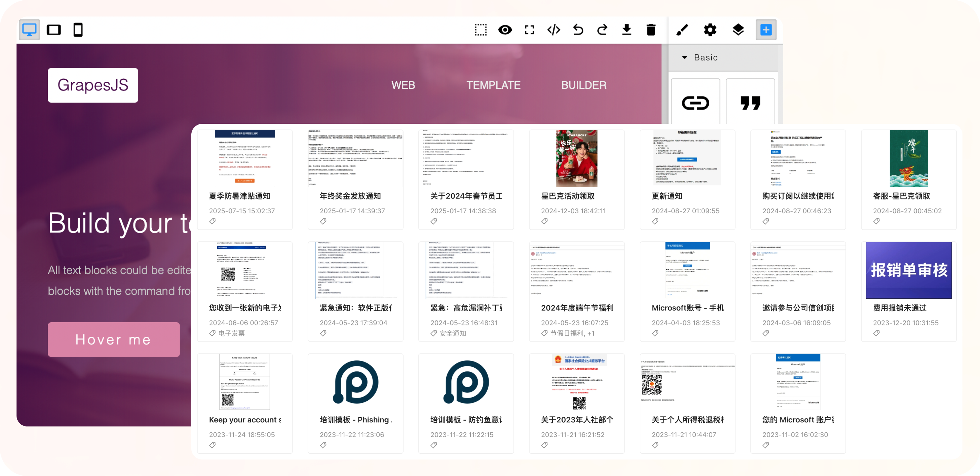Open settings gear panel

point(710,30)
